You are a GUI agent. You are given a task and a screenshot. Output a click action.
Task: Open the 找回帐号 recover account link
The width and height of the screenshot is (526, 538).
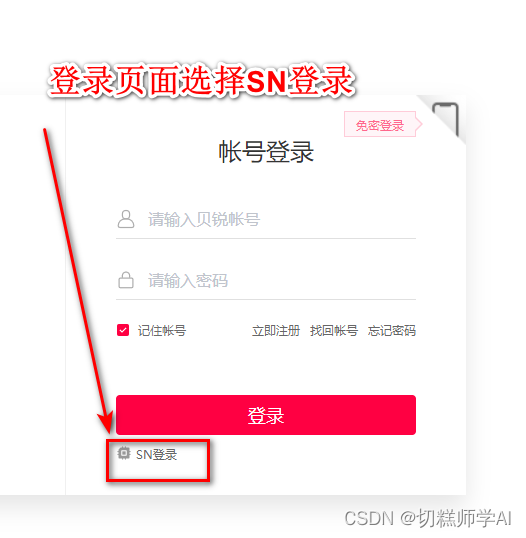pyautogui.click(x=334, y=331)
